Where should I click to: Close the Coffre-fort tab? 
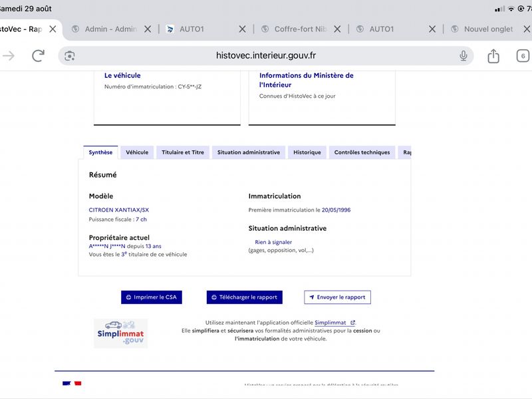coord(337,29)
